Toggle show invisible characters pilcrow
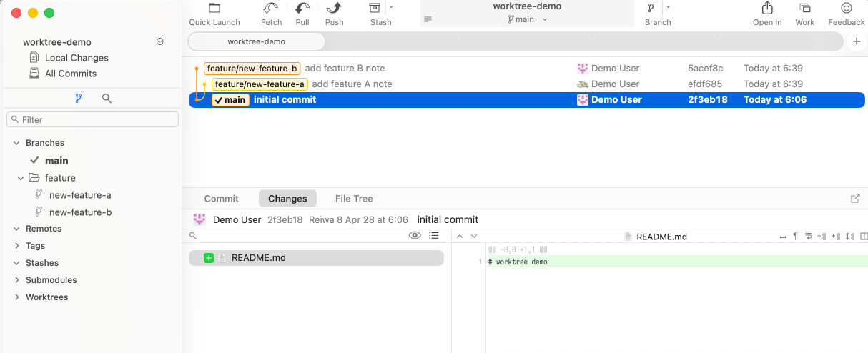868x353 pixels. coord(796,237)
